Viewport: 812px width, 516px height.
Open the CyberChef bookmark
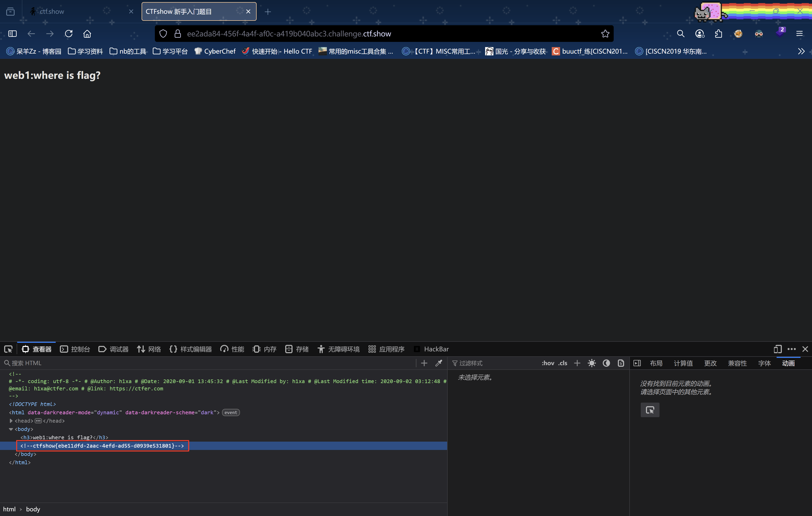(x=215, y=51)
